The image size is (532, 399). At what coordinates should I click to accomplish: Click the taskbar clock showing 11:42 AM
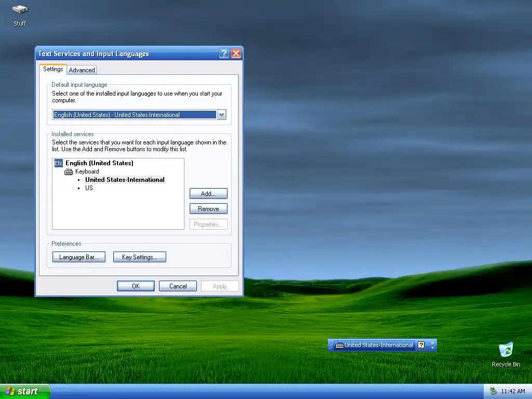click(x=513, y=391)
